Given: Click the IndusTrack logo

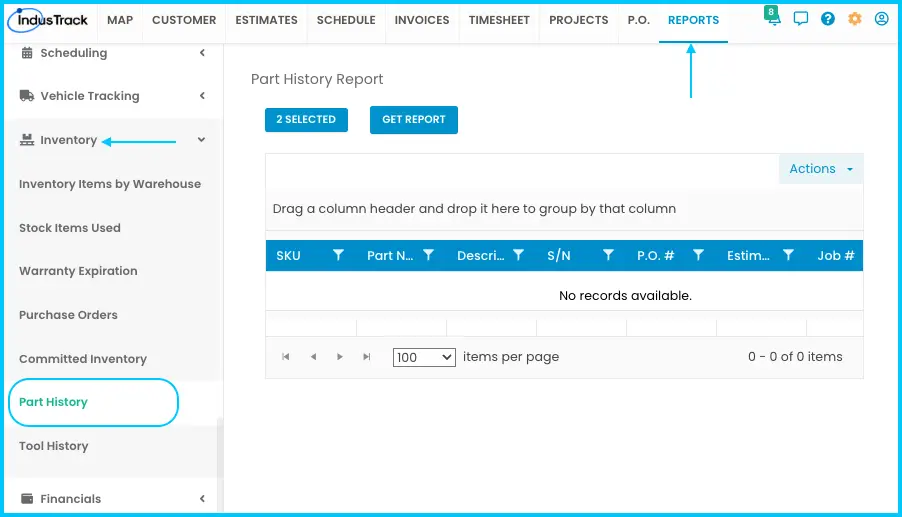Looking at the screenshot, I should [x=48, y=20].
